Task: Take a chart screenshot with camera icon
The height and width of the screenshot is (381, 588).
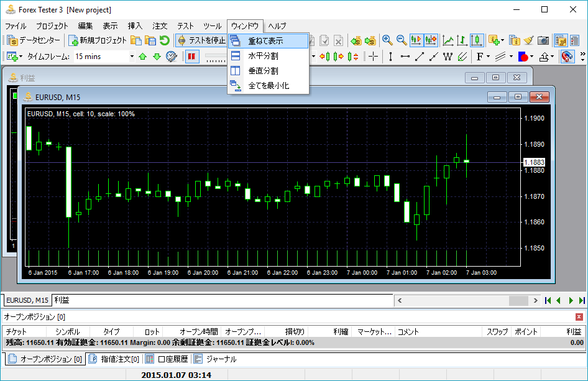Action: point(543,40)
